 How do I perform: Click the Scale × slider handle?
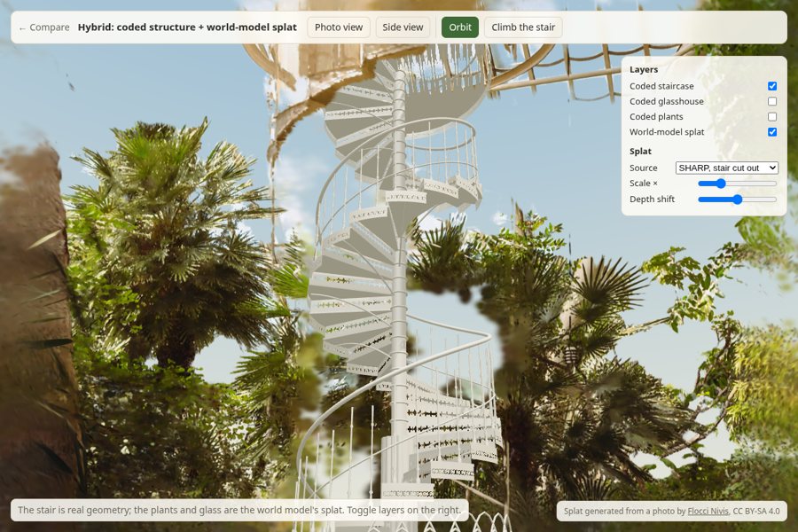tap(720, 184)
